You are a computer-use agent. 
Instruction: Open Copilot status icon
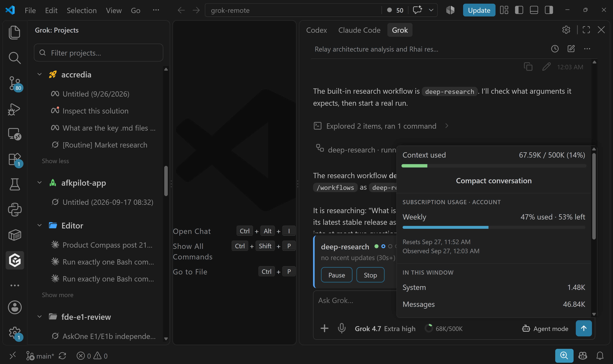583,356
